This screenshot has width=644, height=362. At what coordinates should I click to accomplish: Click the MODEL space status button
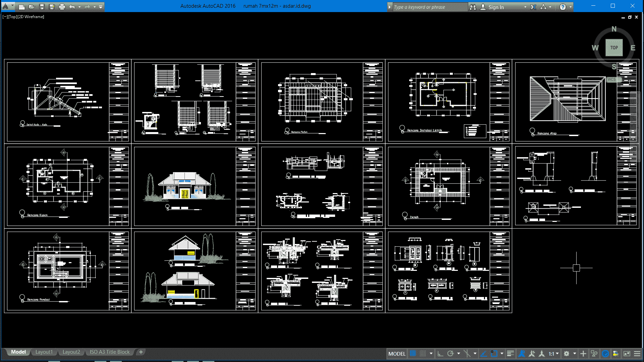(397, 354)
